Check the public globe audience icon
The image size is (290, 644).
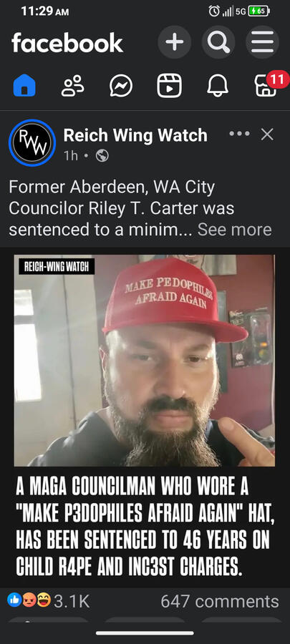(102, 156)
